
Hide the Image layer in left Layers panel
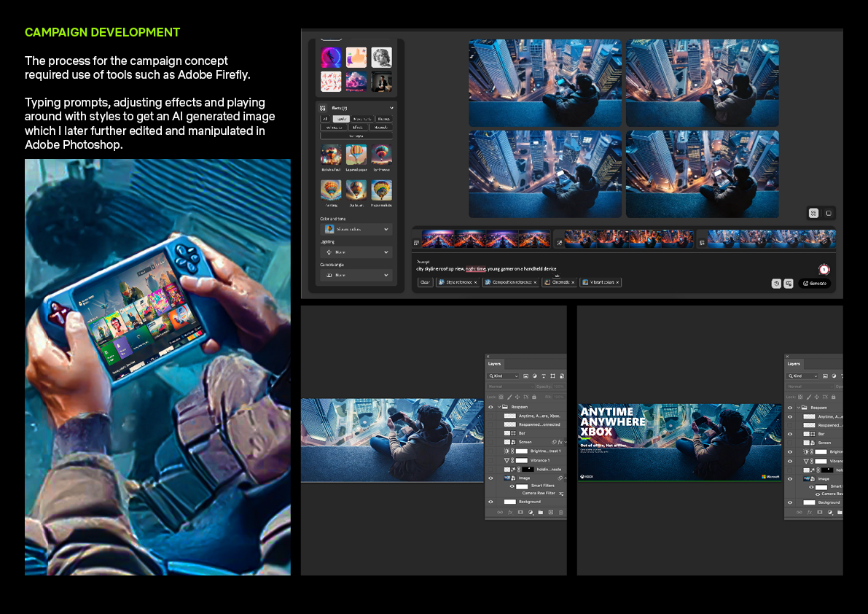pos(490,478)
